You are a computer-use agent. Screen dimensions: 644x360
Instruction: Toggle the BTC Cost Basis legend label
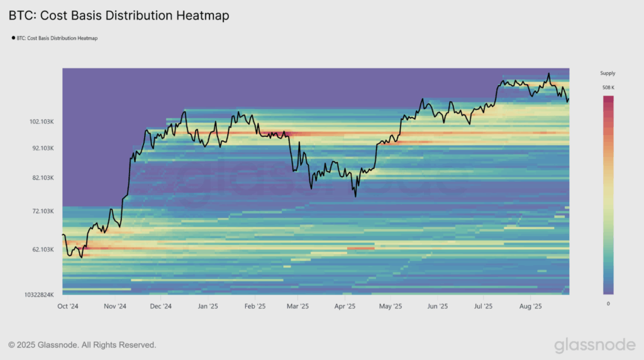click(x=57, y=38)
